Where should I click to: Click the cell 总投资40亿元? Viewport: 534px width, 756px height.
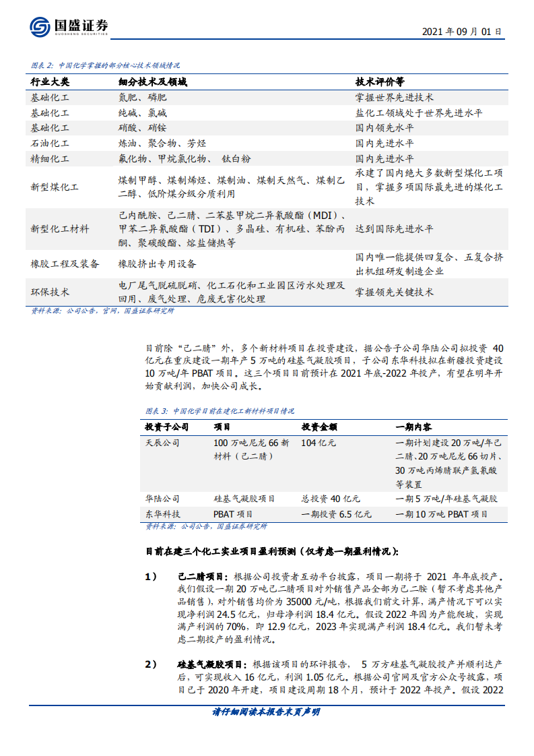pos(331,499)
